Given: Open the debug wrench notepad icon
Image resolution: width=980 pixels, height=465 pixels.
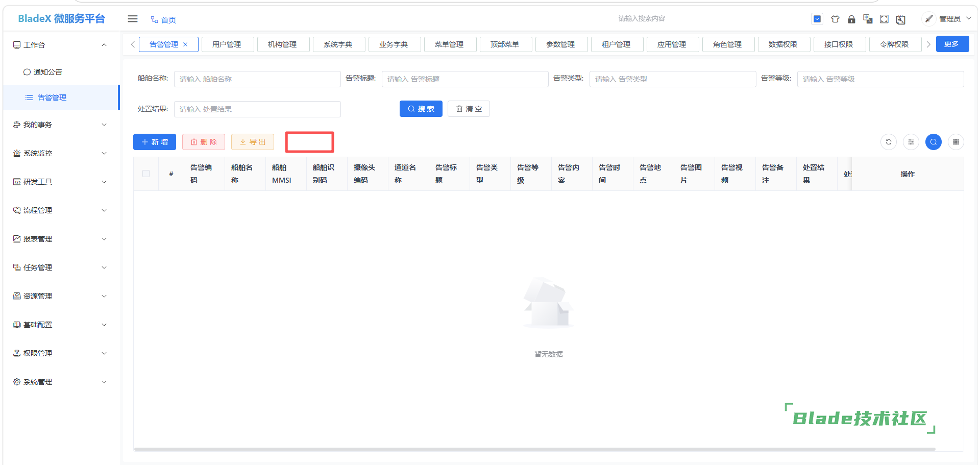Looking at the screenshot, I should (901, 19).
